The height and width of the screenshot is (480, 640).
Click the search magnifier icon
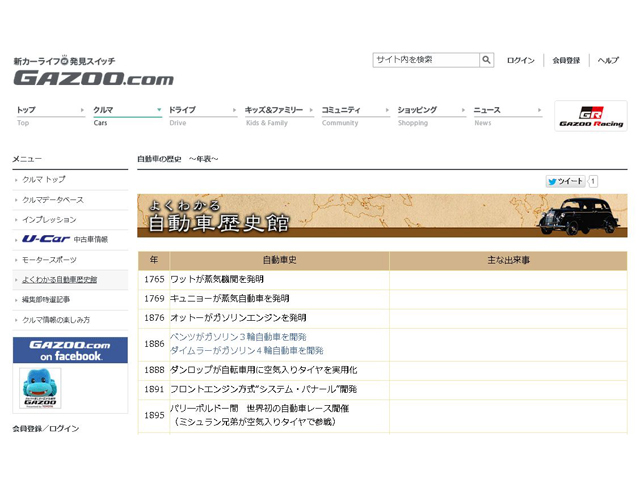pyautogui.click(x=486, y=60)
